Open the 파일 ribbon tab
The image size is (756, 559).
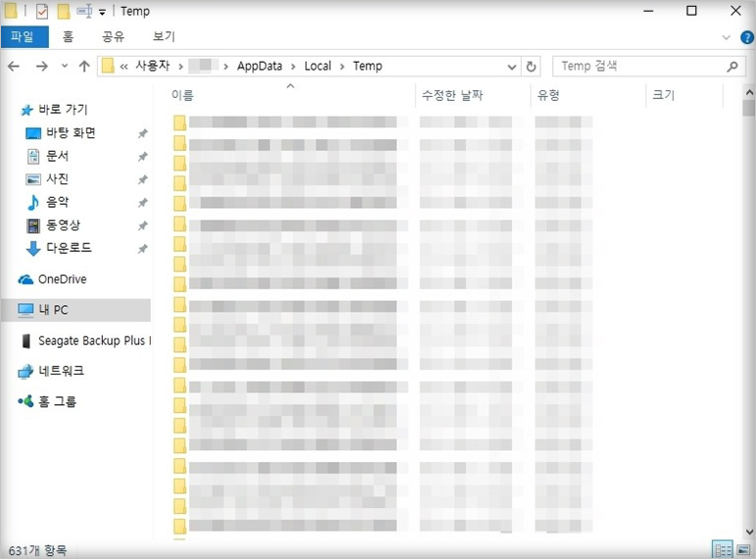25,36
